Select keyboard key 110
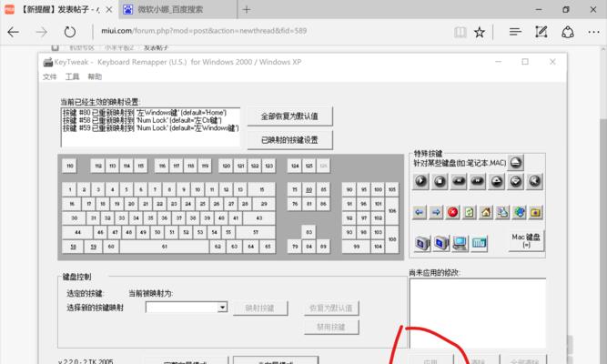This screenshot has height=364, width=607. tap(70, 166)
